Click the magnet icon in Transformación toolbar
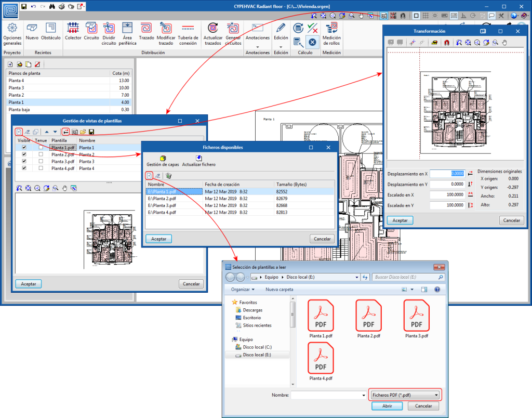The height and width of the screenshot is (418, 532). 446,43
